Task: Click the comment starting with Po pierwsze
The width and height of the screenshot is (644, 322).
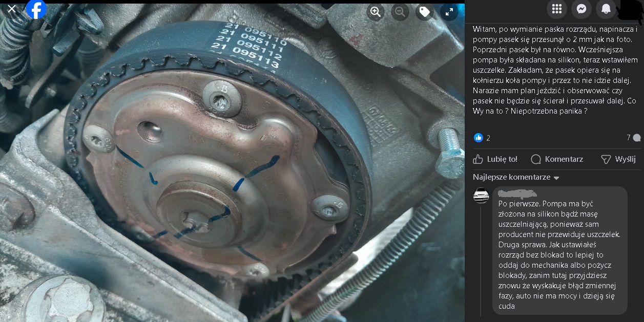Action: (x=559, y=254)
